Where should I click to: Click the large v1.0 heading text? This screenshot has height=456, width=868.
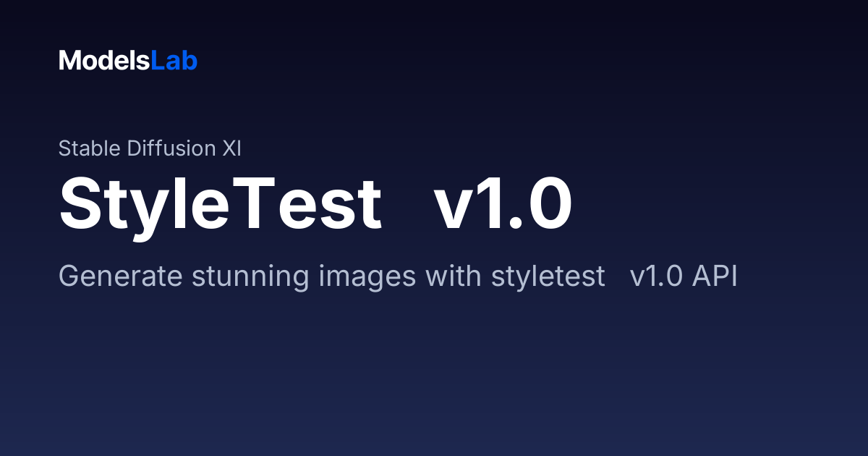click(503, 205)
